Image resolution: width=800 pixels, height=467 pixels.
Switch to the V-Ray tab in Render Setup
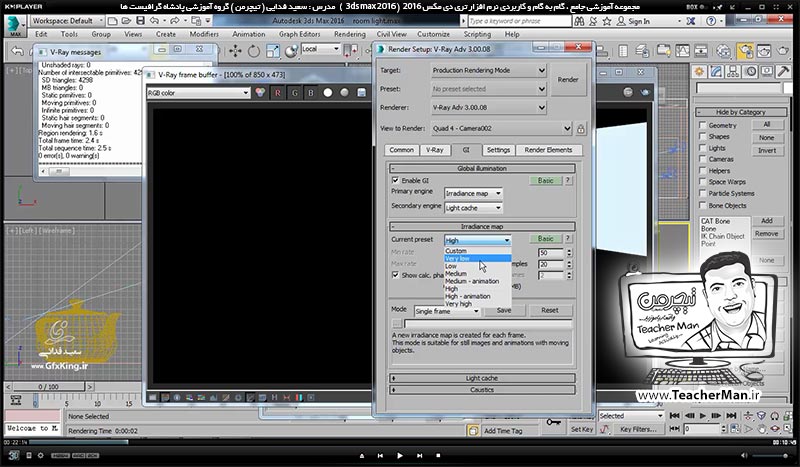click(x=435, y=150)
